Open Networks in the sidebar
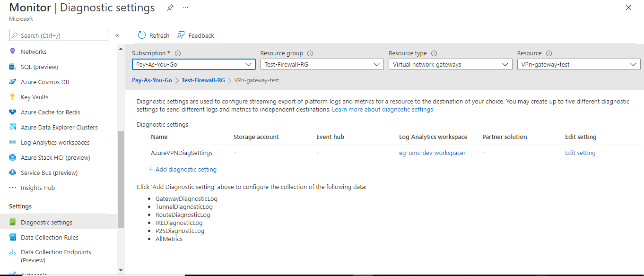The image size is (644, 276). [x=34, y=52]
